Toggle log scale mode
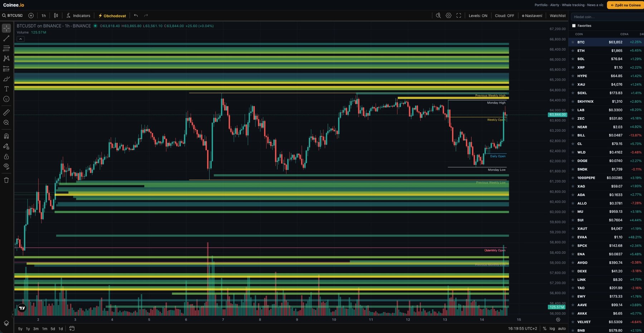This screenshot has width=644, height=333. (x=552, y=329)
